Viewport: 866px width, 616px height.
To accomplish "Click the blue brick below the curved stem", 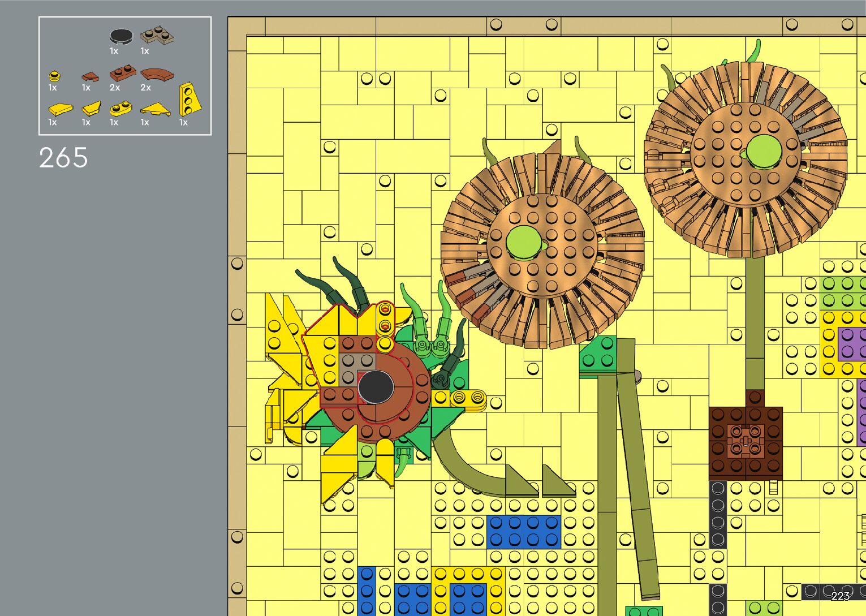I will (523, 532).
